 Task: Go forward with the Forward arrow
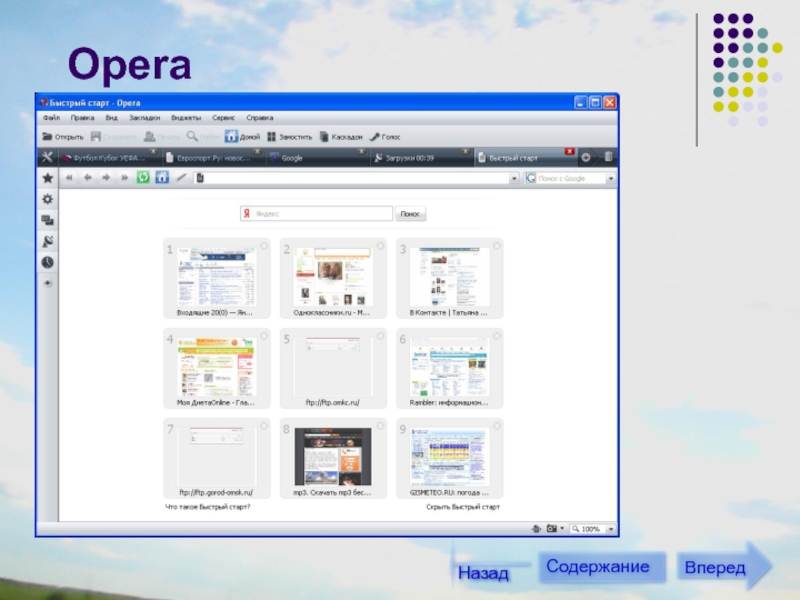click(106, 178)
